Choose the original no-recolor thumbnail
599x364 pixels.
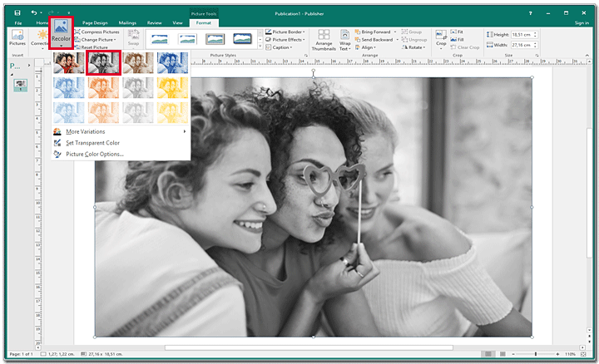(69, 63)
